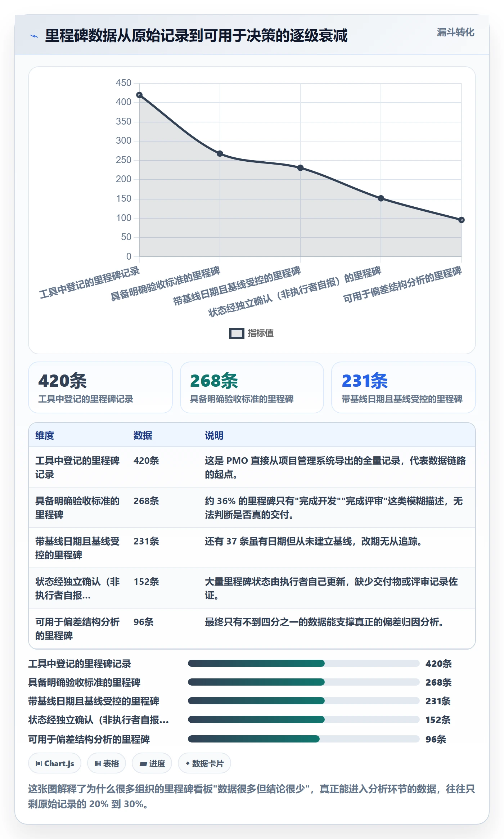Viewport: 504px width, 839px height.
Task: Click the x-axis label 工具中登记的里程碑记录
Action: tap(89, 283)
